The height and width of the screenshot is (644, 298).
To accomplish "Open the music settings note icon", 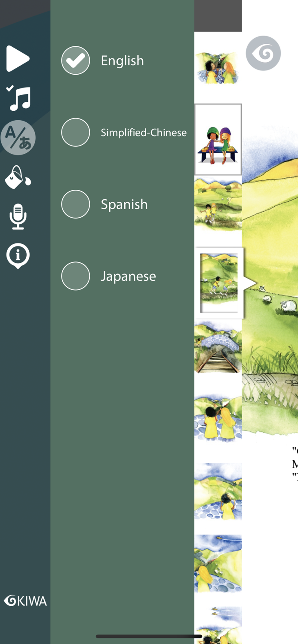I will [18, 98].
